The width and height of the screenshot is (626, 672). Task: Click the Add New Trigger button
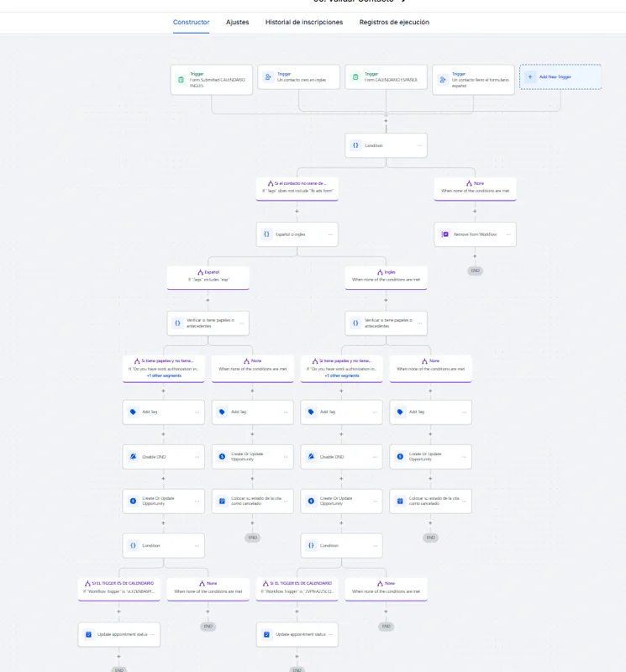560,76
